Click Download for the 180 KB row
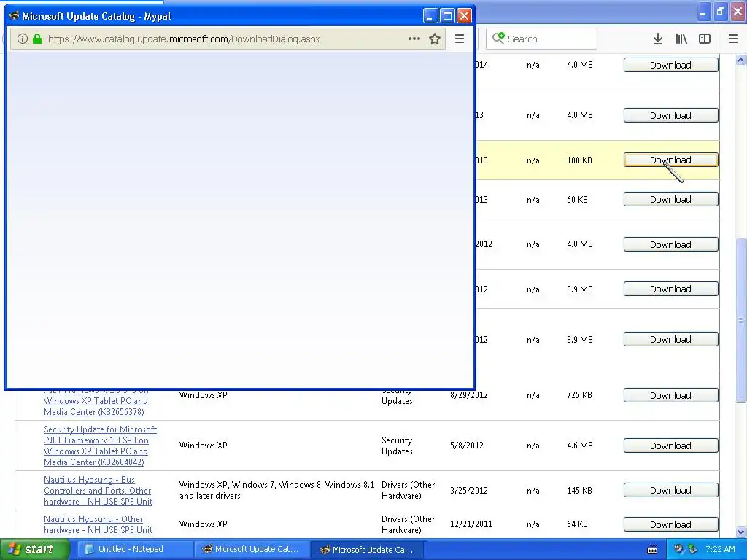The width and height of the screenshot is (747, 560). click(671, 160)
